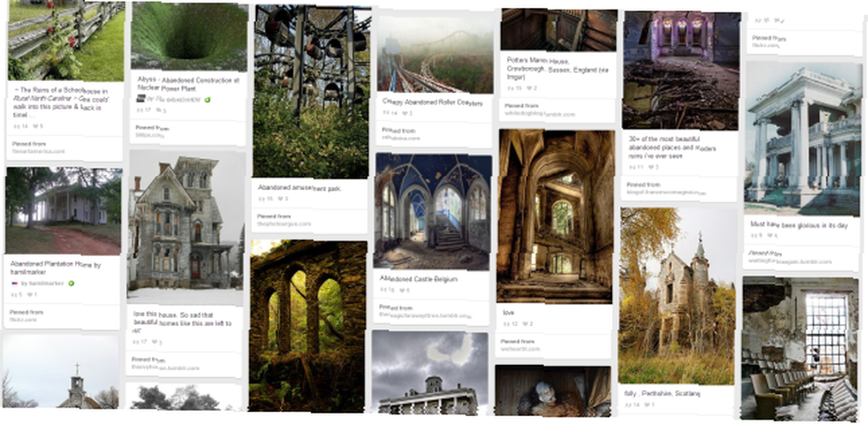This screenshot has width=868, height=424.
Task: Open the fineartamerica.com source link
Action: (39, 151)
